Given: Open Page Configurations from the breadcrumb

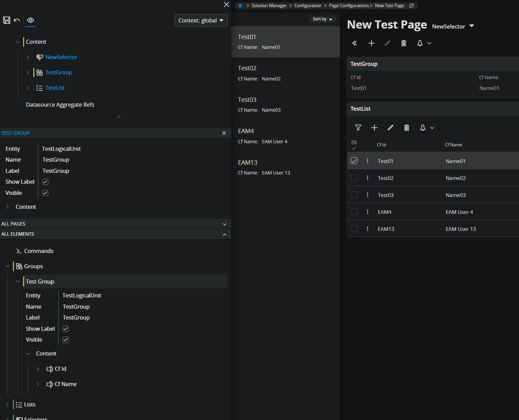Looking at the screenshot, I should (x=349, y=5).
